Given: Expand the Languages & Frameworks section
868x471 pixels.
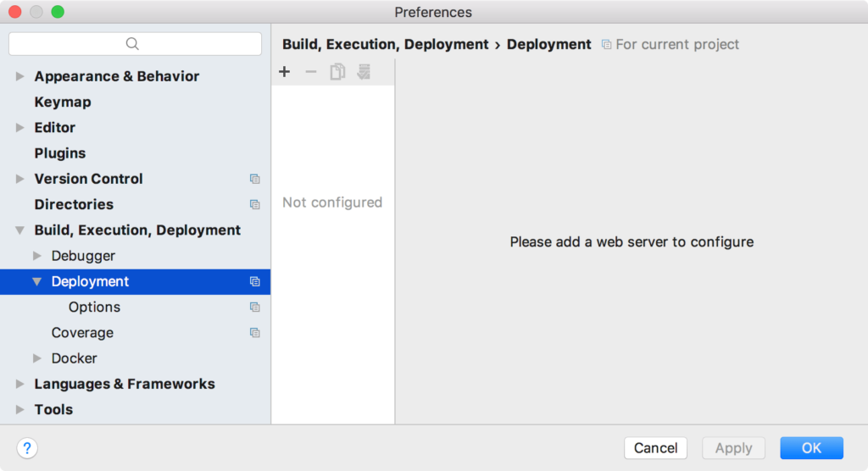Looking at the screenshot, I should tap(20, 384).
